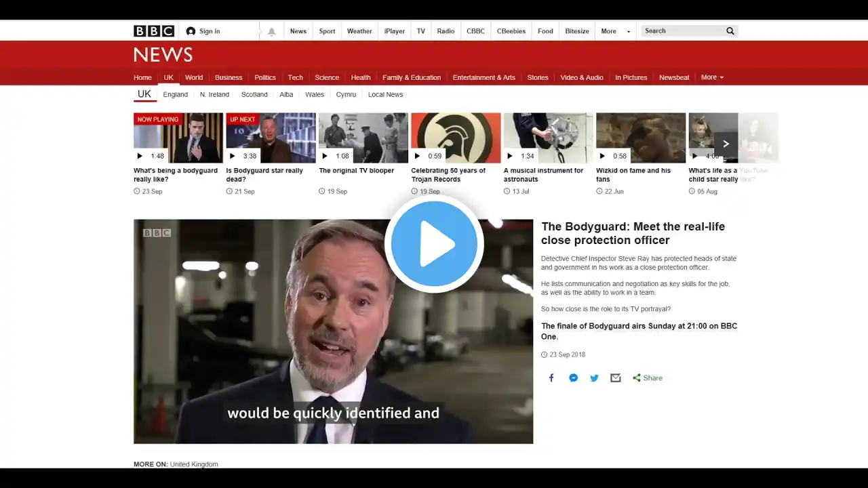The height and width of the screenshot is (488, 868).
Task: Open the Health section tab
Action: [x=361, y=77]
